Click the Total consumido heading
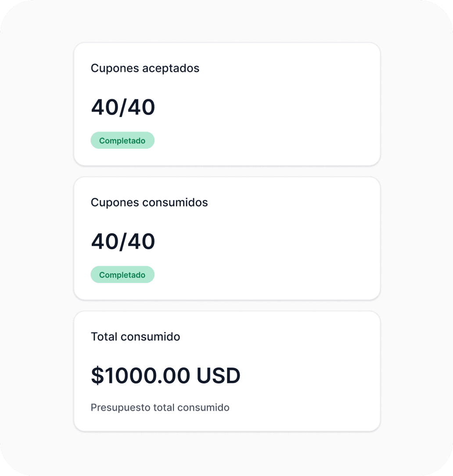 coord(135,337)
